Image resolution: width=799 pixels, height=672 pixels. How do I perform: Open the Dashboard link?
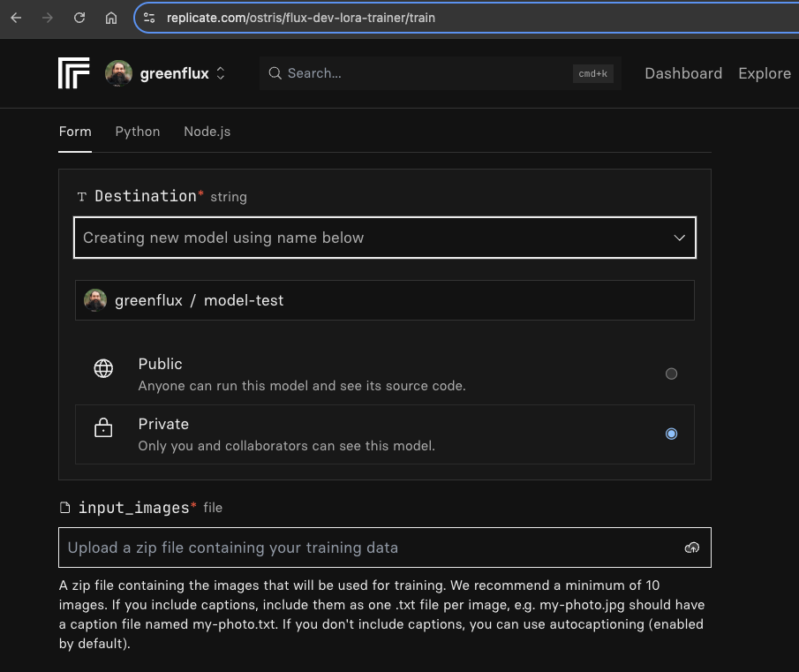pyautogui.click(x=683, y=73)
